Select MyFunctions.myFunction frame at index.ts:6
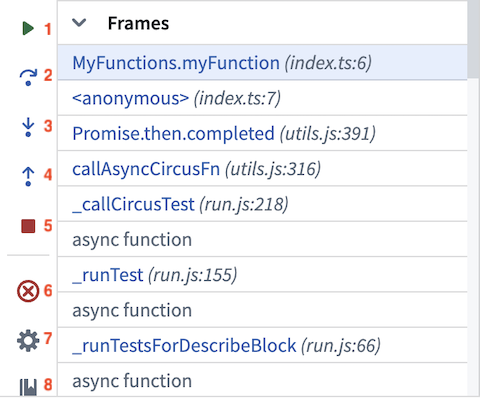 tap(262, 63)
